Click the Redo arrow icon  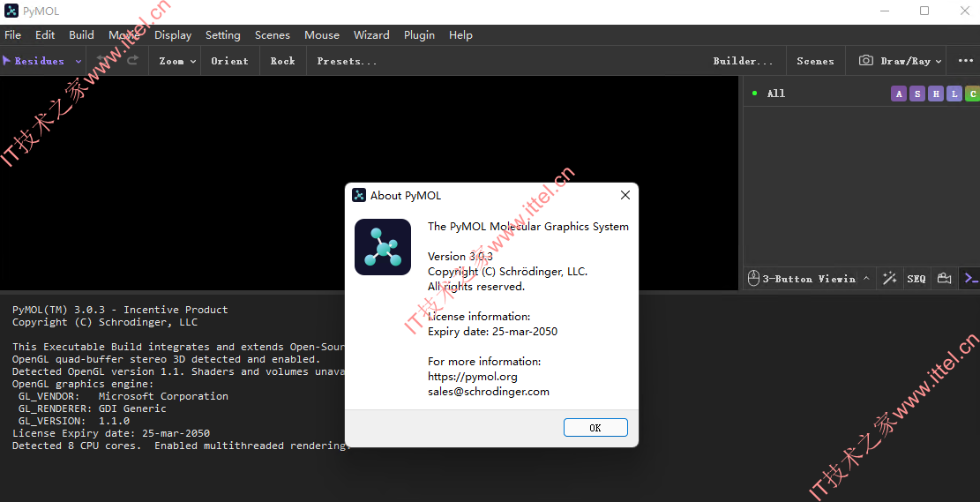(x=132, y=60)
